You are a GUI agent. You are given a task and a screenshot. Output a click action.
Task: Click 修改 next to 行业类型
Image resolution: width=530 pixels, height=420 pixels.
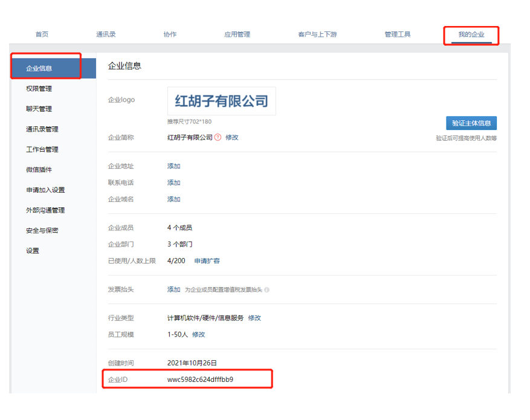pyautogui.click(x=254, y=318)
